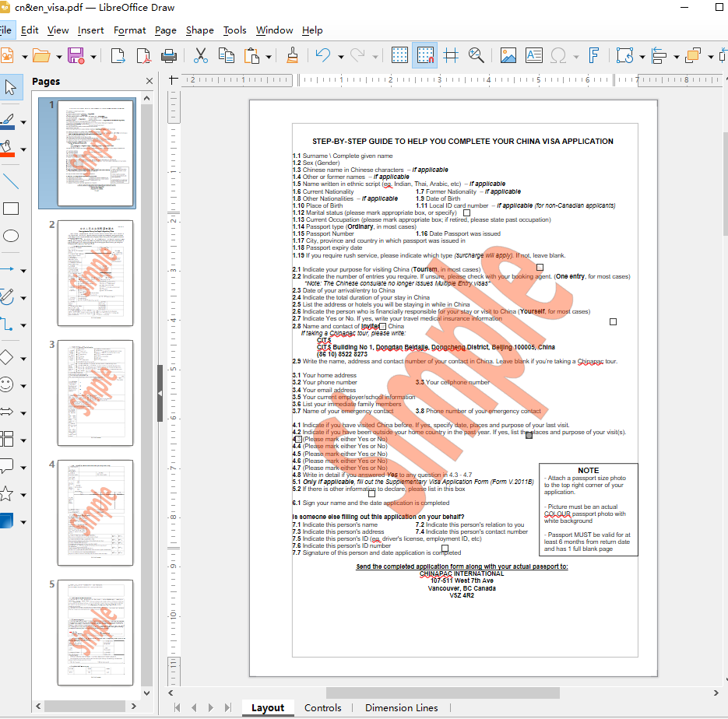Switch to the Controls layer tab
Viewport: 728px width, 719px height.
coord(322,708)
